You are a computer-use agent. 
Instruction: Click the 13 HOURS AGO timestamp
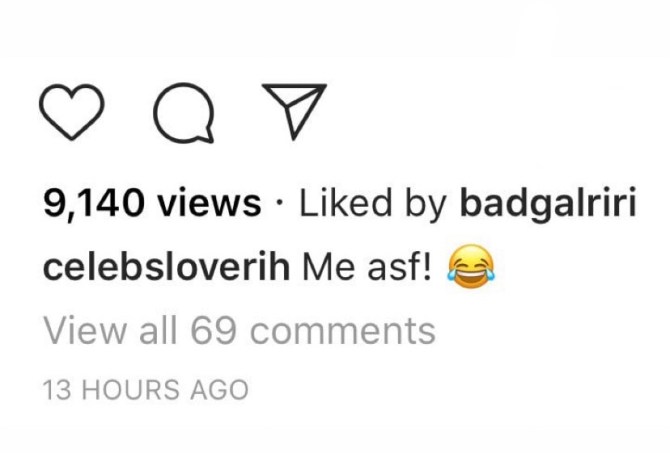pyautogui.click(x=146, y=389)
